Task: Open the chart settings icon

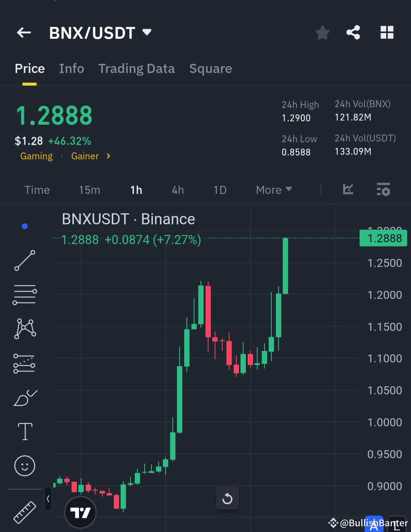Action: click(x=383, y=189)
